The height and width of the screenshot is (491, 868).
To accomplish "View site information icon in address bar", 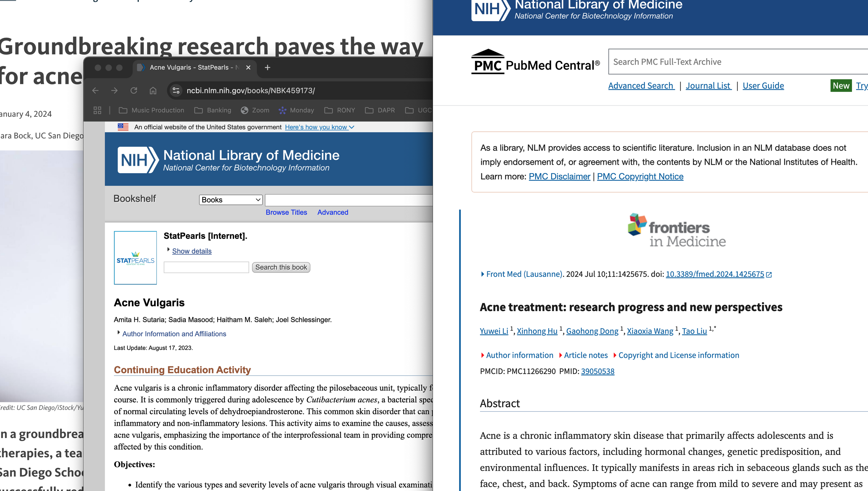I will 176,90.
